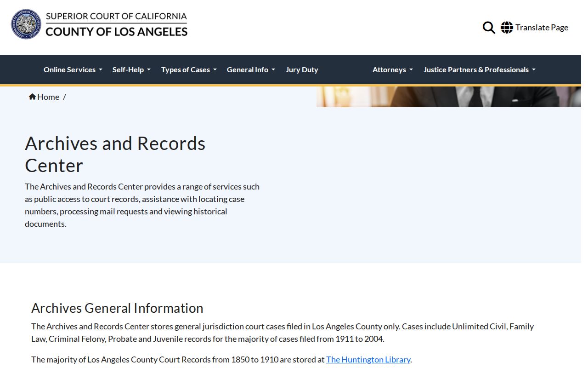The height and width of the screenshot is (368, 588).
Task: Click the County of Los Angeles title
Action: pyautogui.click(x=117, y=32)
